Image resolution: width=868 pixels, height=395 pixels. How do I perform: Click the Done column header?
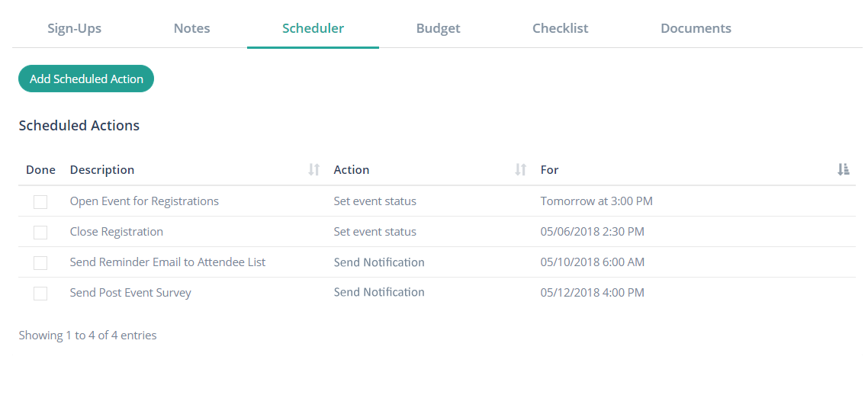click(x=41, y=170)
